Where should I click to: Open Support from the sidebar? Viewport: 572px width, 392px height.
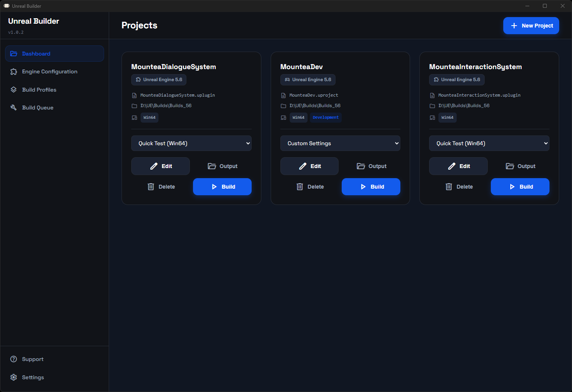[x=54, y=359]
